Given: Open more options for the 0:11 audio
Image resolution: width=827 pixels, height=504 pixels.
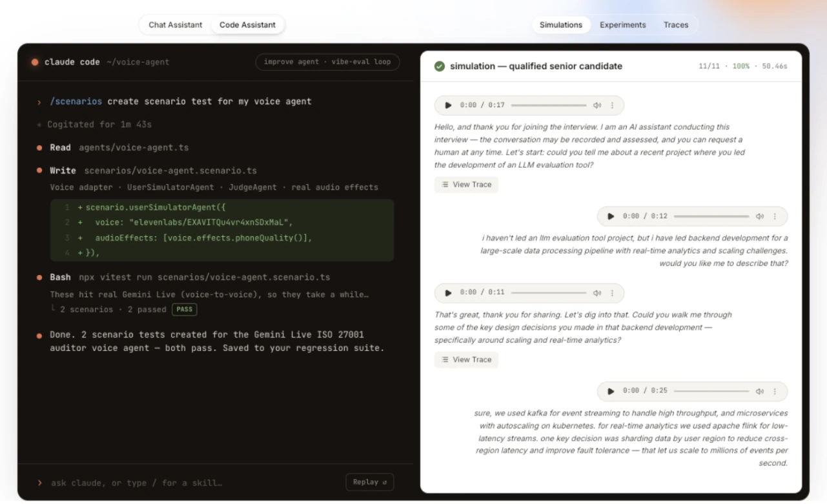Looking at the screenshot, I should point(613,292).
